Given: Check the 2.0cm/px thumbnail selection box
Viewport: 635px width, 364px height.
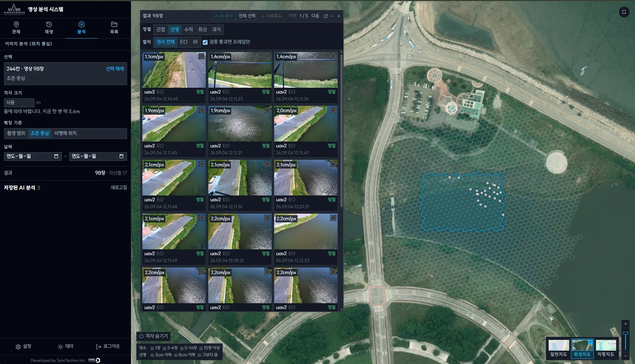Looking at the screenshot, I should (333, 110).
